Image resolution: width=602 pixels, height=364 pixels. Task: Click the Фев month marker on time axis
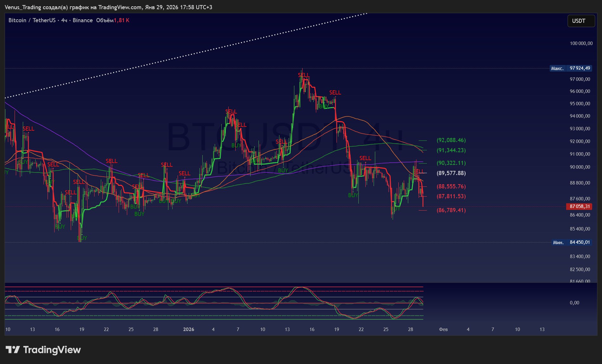pyautogui.click(x=443, y=329)
